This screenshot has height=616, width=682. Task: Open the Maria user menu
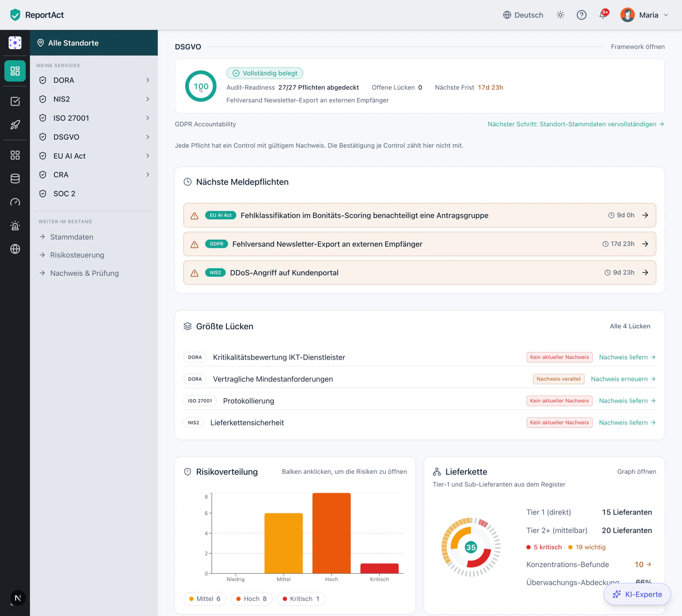pyautogui.click(x=645, y=15)
